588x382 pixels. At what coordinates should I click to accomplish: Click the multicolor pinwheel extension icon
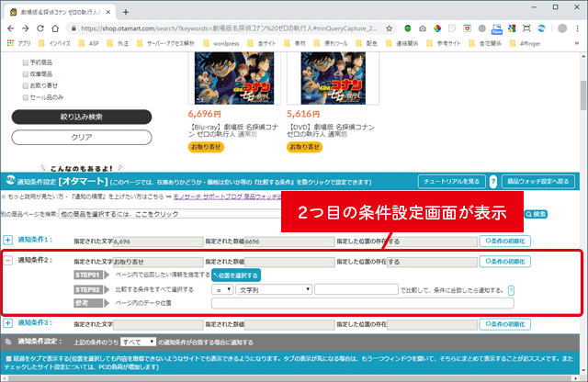tap(437, 28)
